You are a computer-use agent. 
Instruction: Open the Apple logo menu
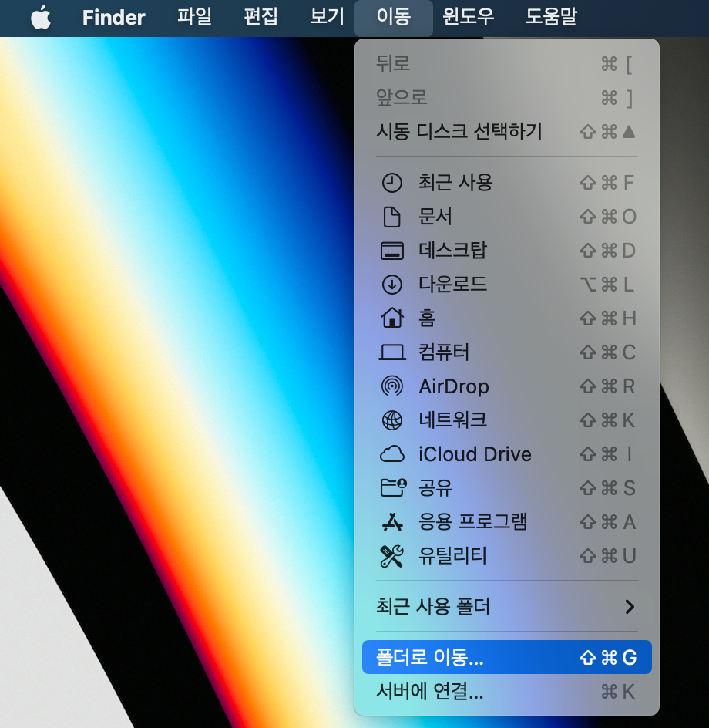41,18
